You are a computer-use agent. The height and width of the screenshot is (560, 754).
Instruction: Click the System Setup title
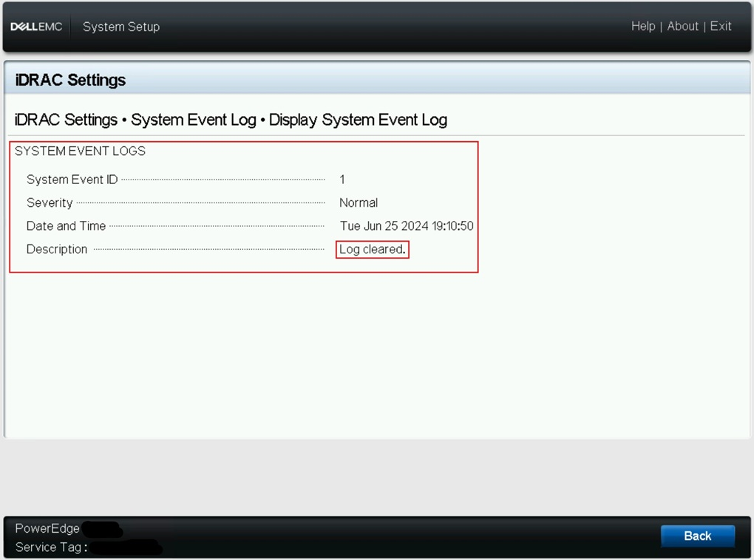tap(120, 27)
